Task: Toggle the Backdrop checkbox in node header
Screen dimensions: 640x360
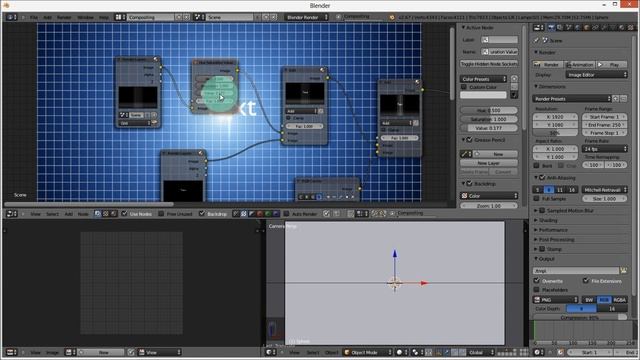Action: click(202, 213)
